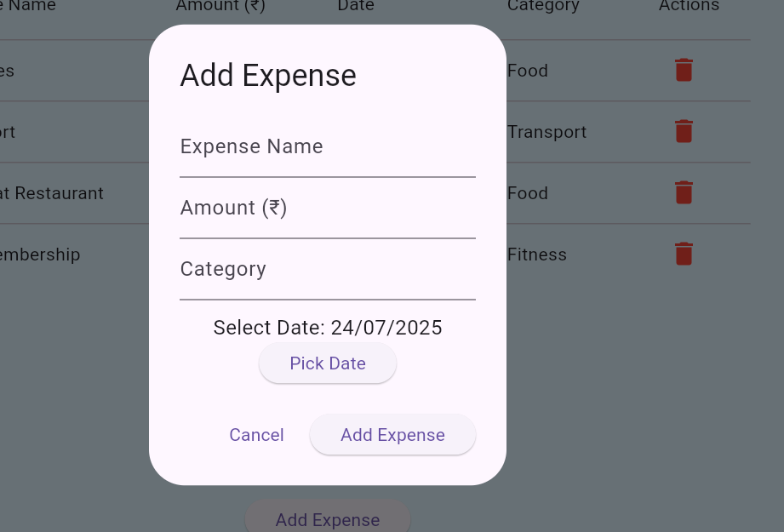Select the Category text field in dialog
This screenshot has height=532, width=784.
[x=327, y=270]
